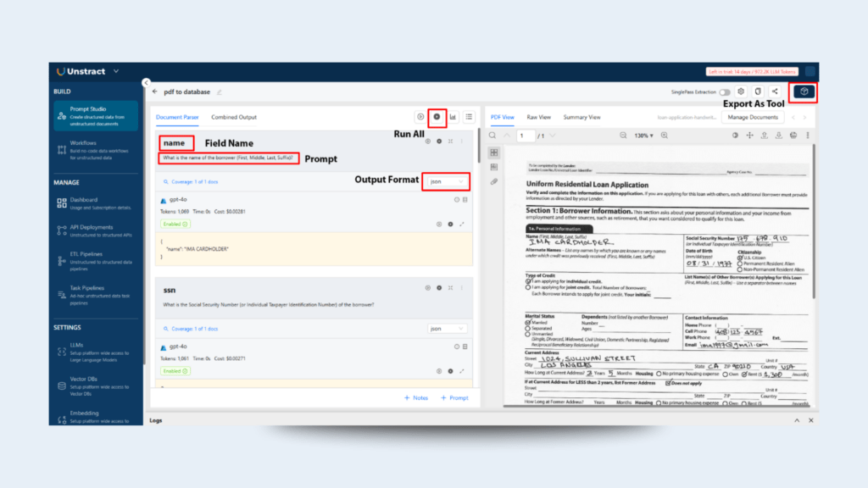Expand the Unstract workspace chevron
The width and height of the screenshot is (868, 488).
coord(114,71)
